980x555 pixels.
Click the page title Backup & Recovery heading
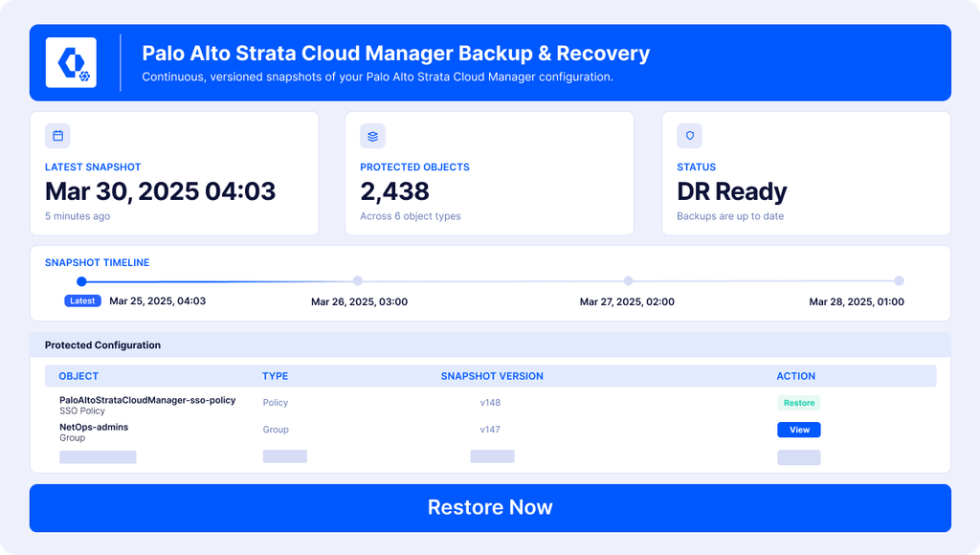click(x=395, y=54)
